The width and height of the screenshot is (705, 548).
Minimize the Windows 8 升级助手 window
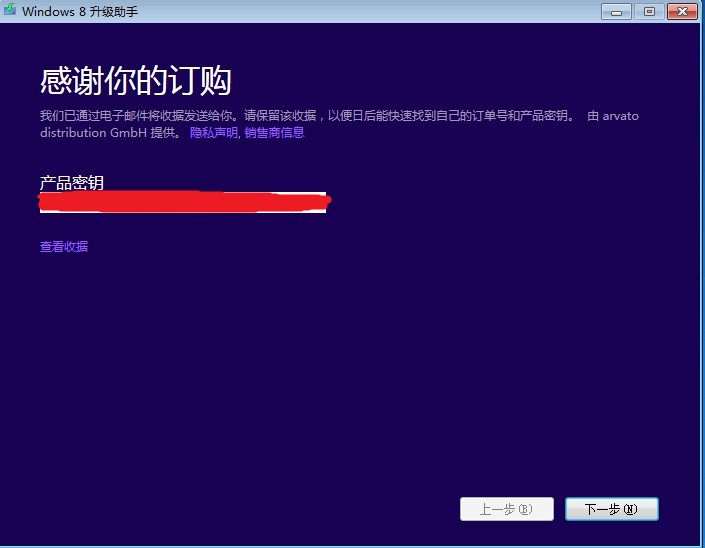tap(616, 12)
